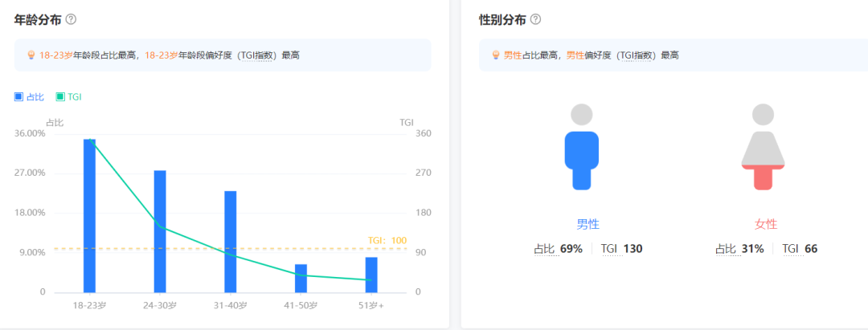Click the 31-40岁 blue bar
868x330 pixels.
[230, 241]
